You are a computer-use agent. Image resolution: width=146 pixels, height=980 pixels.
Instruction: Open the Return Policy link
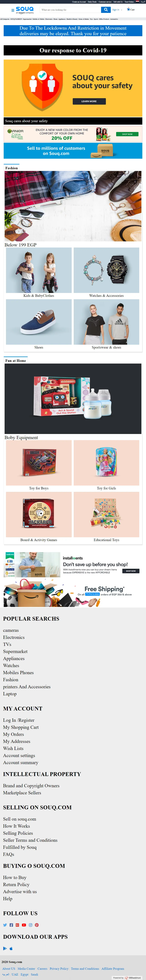click(x=16, y=885)
